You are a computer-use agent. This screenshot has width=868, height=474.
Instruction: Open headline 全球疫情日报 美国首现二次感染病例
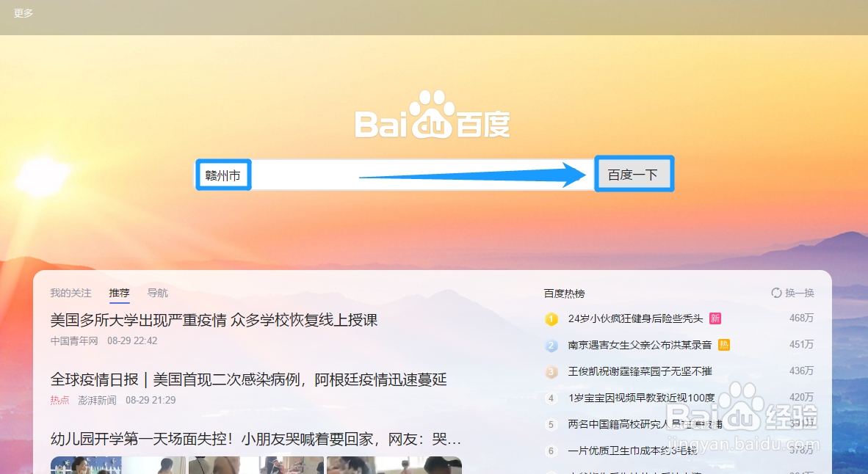click(x=248, y=379)
